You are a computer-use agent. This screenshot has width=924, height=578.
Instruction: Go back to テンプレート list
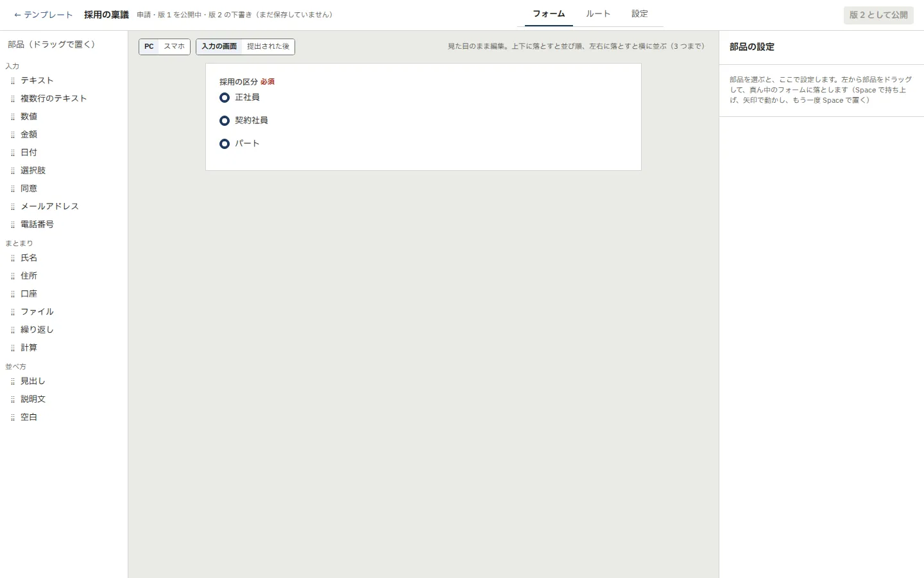43,15
